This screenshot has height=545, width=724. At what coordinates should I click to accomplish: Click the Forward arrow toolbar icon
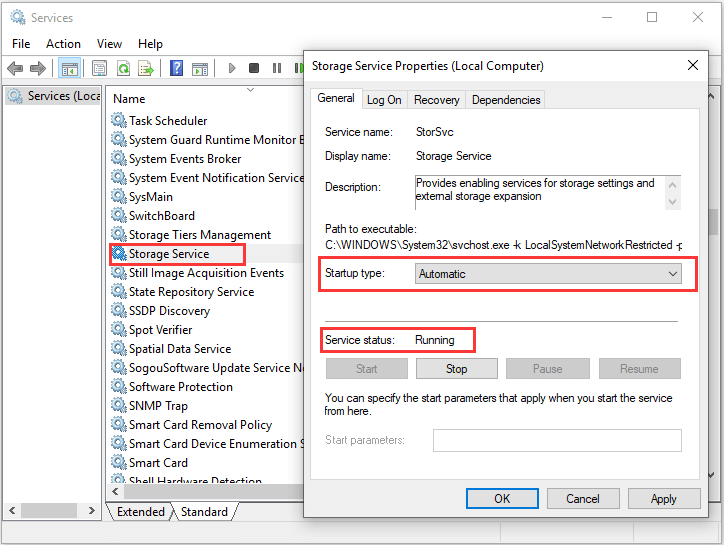click(38, 68)
